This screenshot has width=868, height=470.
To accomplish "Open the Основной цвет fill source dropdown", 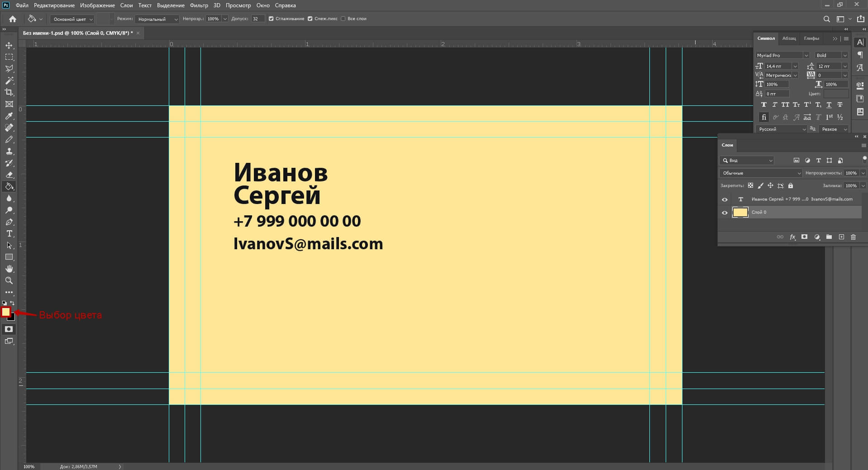I will pos(72,19).
